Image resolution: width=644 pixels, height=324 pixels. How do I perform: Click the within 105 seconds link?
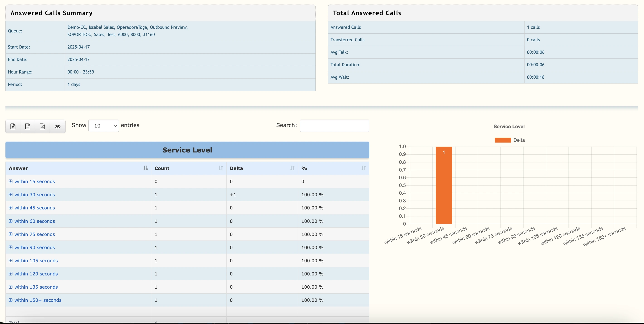[x=36, y=260]
